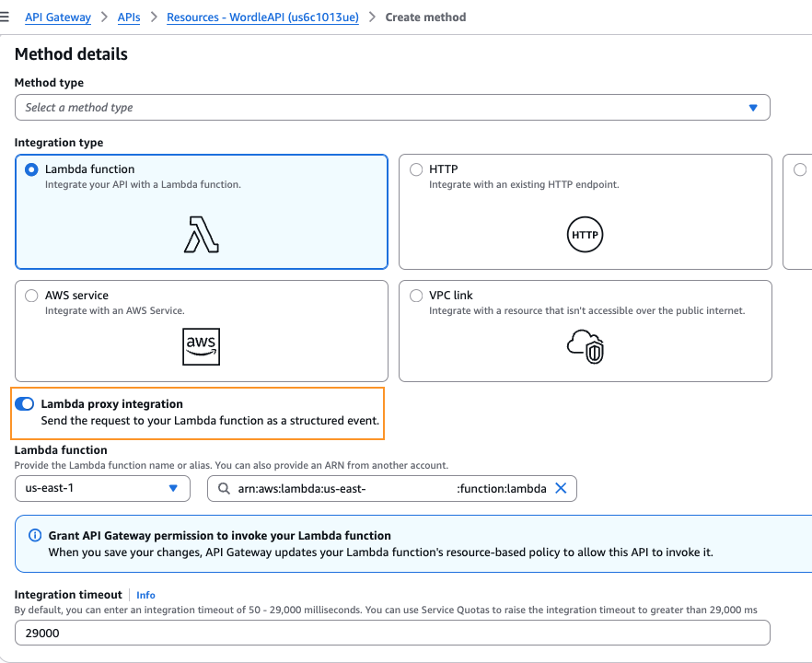Open the hamburger navigation menu
The height and width of the screenshot is (663, 812).
6,17
